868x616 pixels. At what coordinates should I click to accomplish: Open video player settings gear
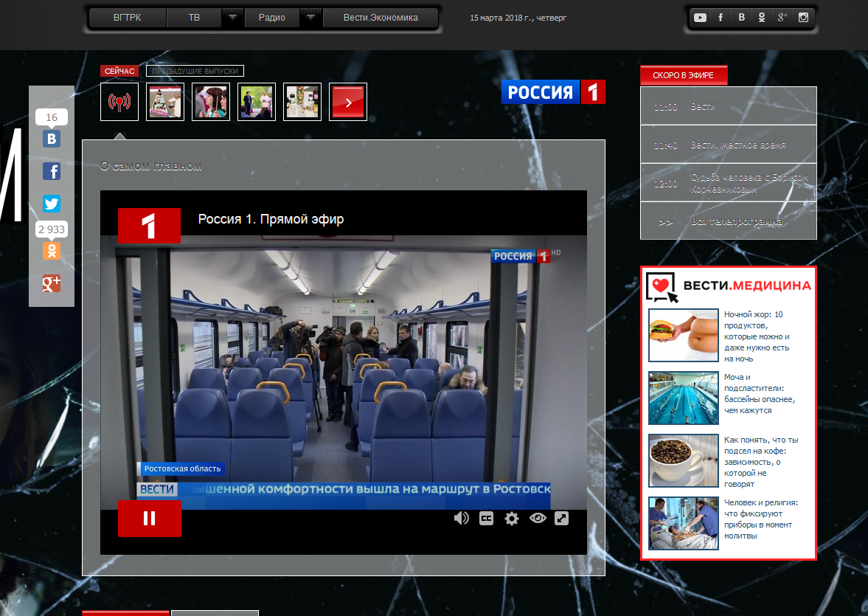click(x=512, y=519)
